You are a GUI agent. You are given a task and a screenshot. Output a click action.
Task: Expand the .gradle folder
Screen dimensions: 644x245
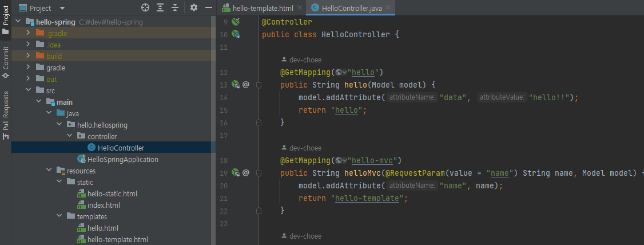28,33
